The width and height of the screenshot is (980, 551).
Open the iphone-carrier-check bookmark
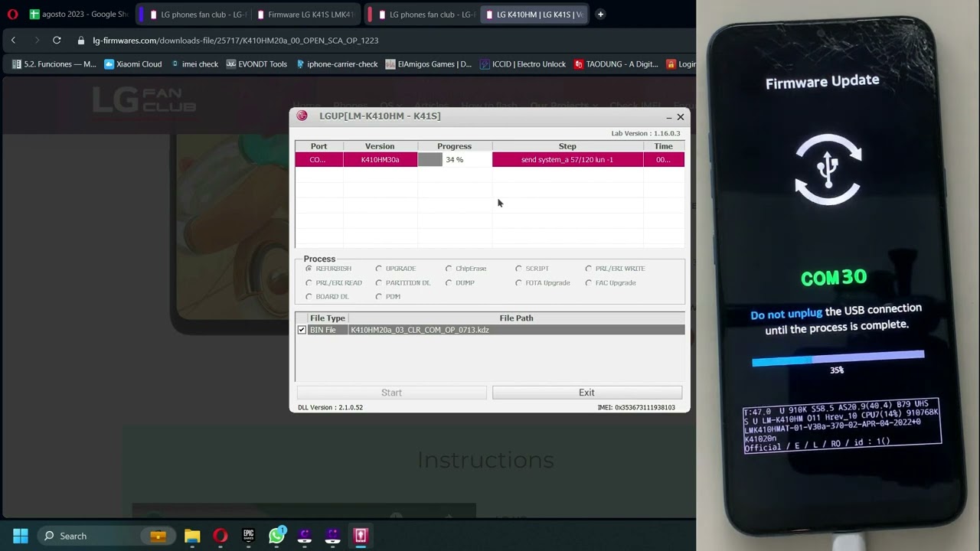click(x=337, y=64)
